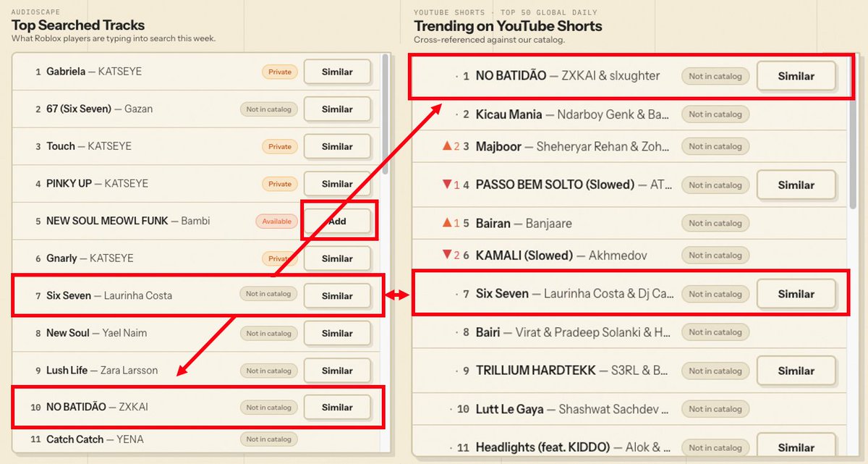Screen dimensions: 868x464
Task: Click up-trend arrow icon on Bairan row
Action: pos(447,223)
